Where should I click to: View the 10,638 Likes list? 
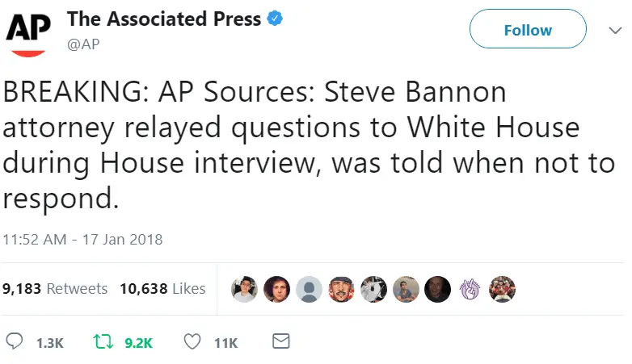point(162,288)
